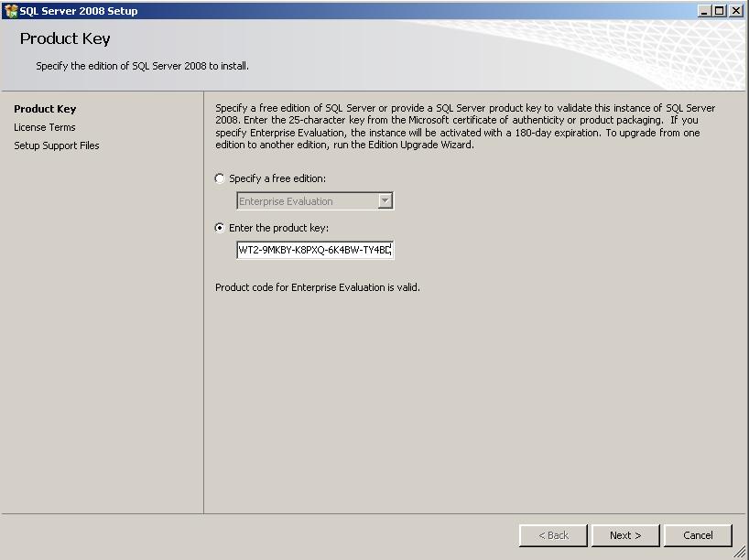The width and height of the screenshot is (749, 560).
Task: Minimize the SQL Server 2008 Setup window
Action: tap(703, 10)
